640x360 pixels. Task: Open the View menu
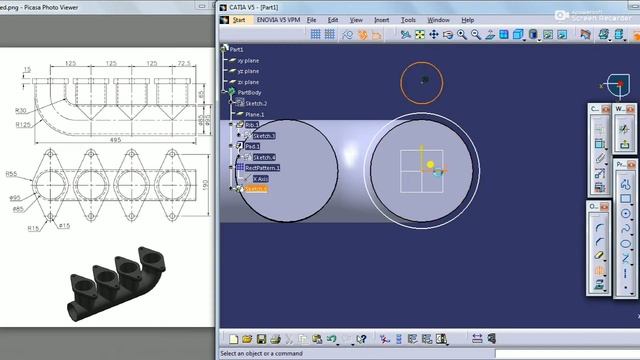(x=356, y=20)
